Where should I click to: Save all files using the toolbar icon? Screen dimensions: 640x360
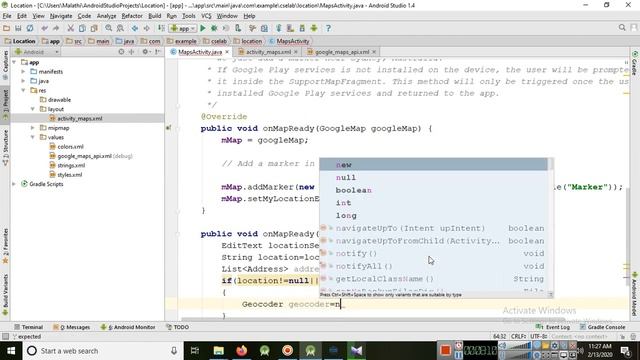[18, 28]
